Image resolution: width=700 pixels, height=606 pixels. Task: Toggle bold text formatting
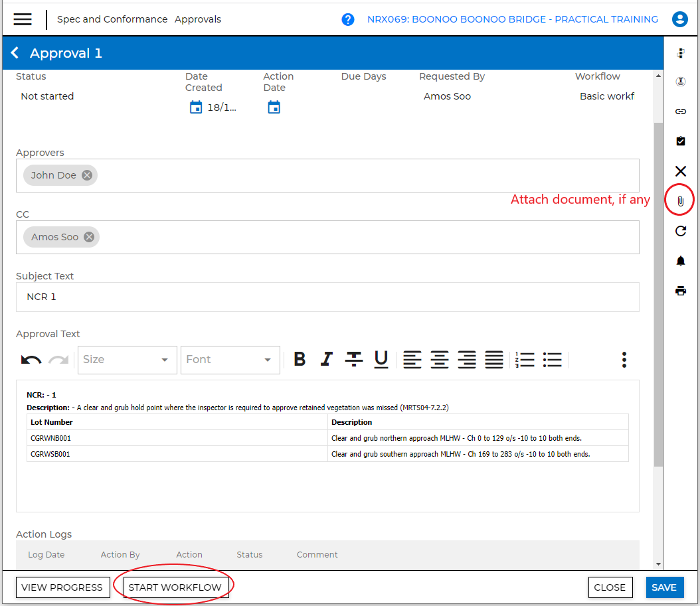click(300, 360)
